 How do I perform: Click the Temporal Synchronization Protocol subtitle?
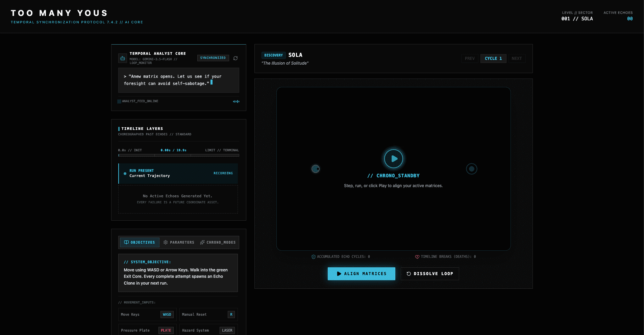(77, 22)
